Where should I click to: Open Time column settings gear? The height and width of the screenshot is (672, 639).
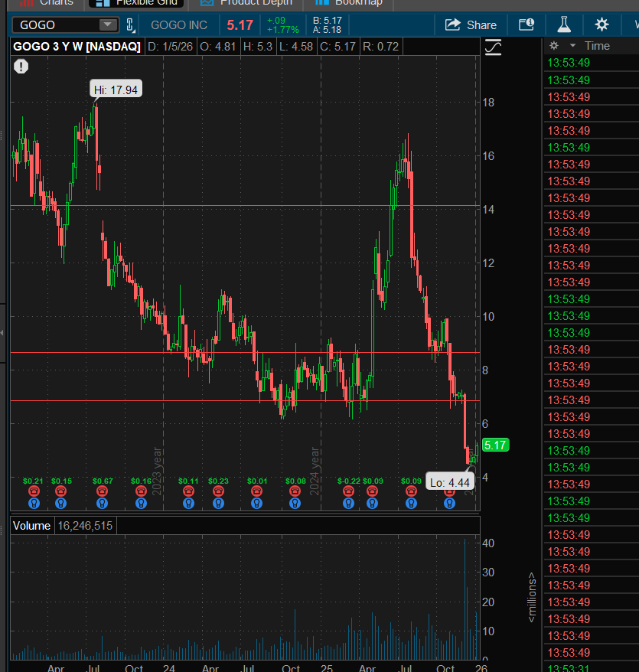pyautogui.click(x=554, y=46)
